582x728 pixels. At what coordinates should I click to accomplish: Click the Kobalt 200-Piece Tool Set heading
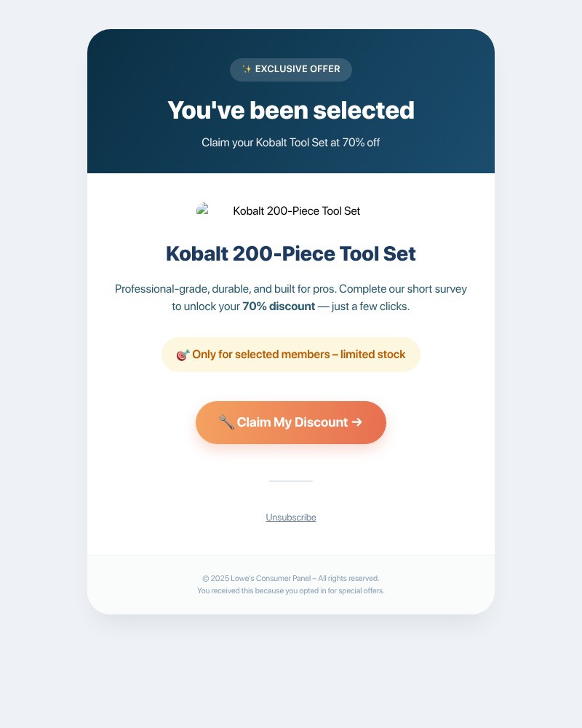click(291, 253)
